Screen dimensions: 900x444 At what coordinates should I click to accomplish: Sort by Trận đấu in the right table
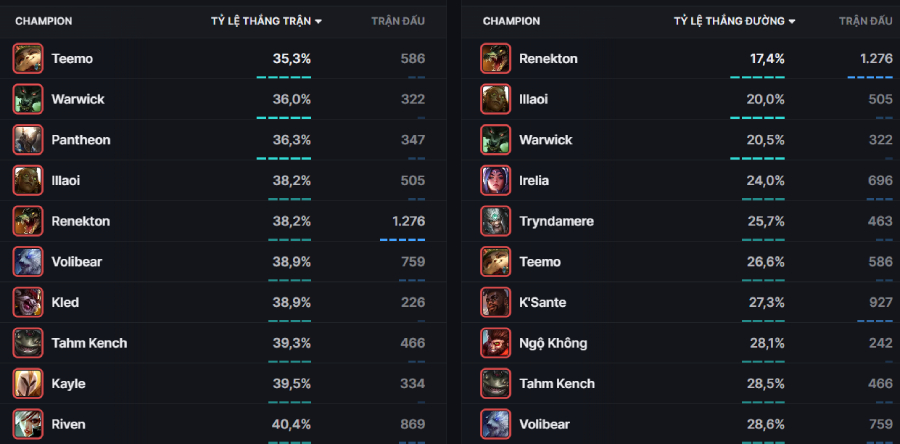(865, 21)
